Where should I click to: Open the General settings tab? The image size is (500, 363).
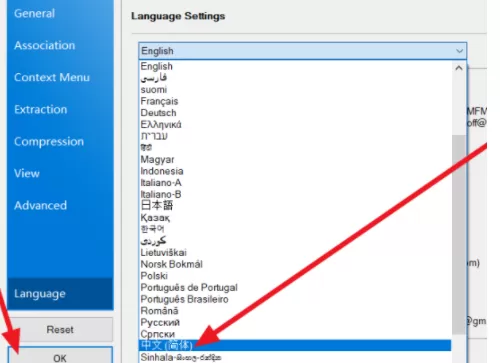60,13
